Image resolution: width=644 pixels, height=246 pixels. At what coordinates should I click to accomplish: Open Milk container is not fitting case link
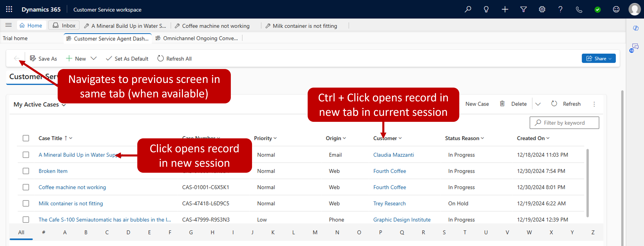[71, 203]
